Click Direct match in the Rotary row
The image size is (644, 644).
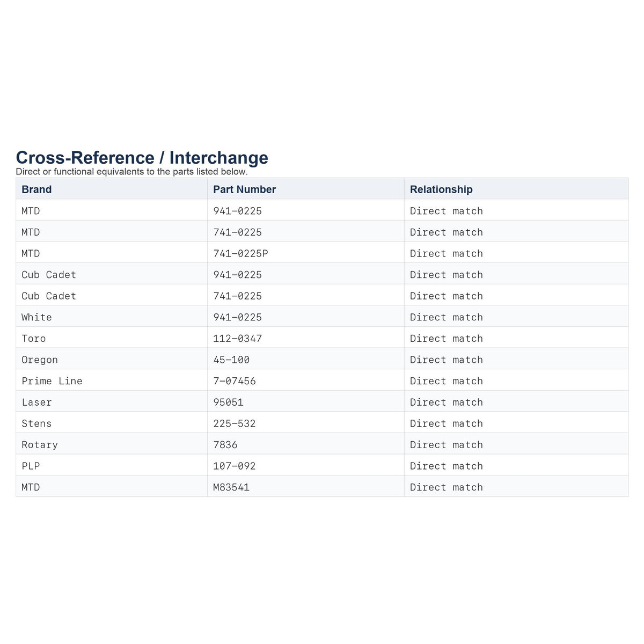447,445
